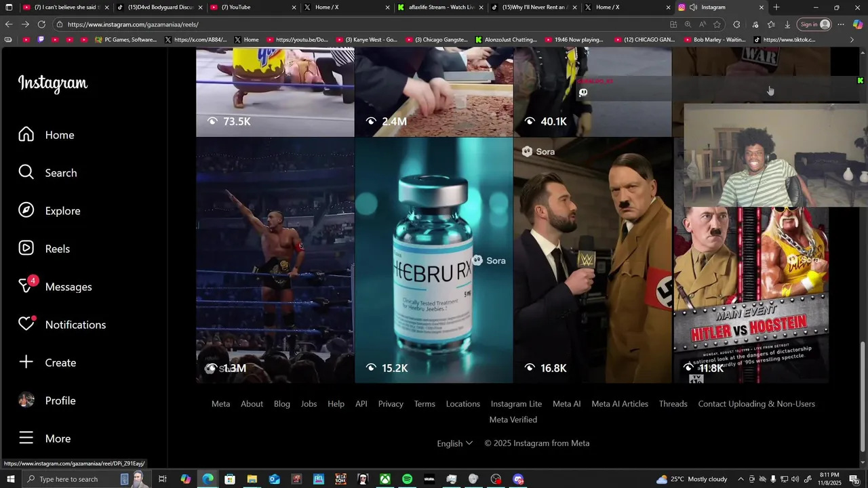The image size is (868, 488).
Task: Open Meta AI Articles footer link
Action: (x=620, y=404)
